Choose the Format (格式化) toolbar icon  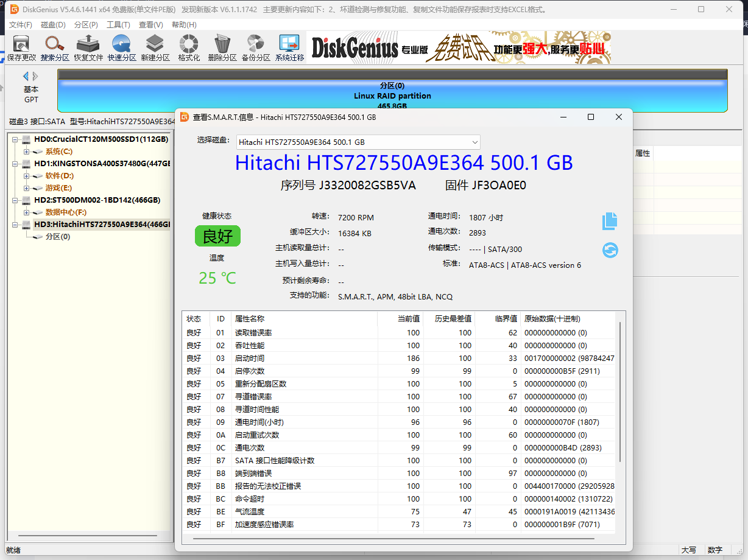189,47
